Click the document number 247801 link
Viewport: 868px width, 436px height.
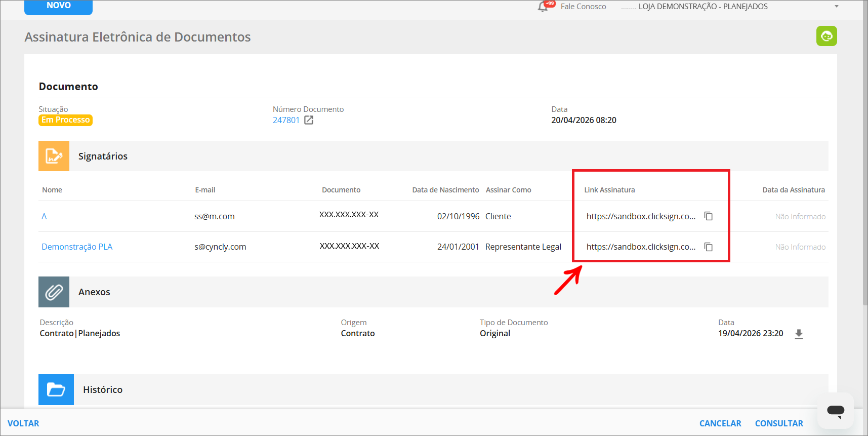(x=286, y=120)
